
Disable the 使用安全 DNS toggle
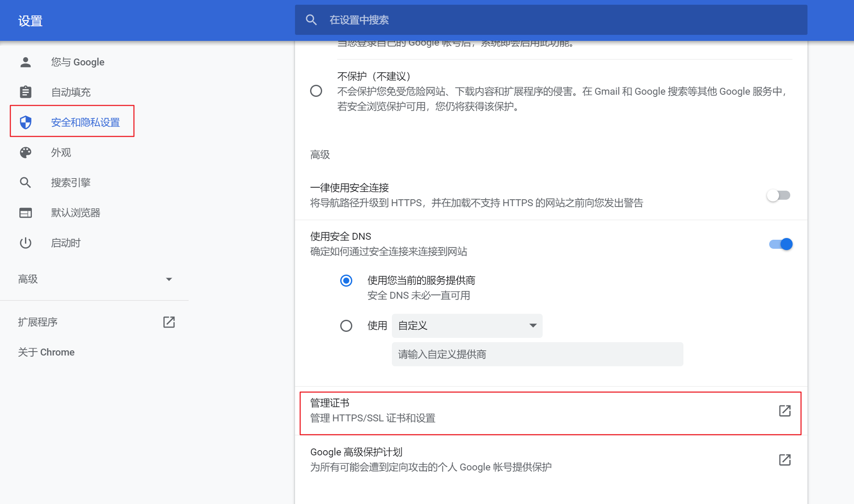click(x=780, y=244)
